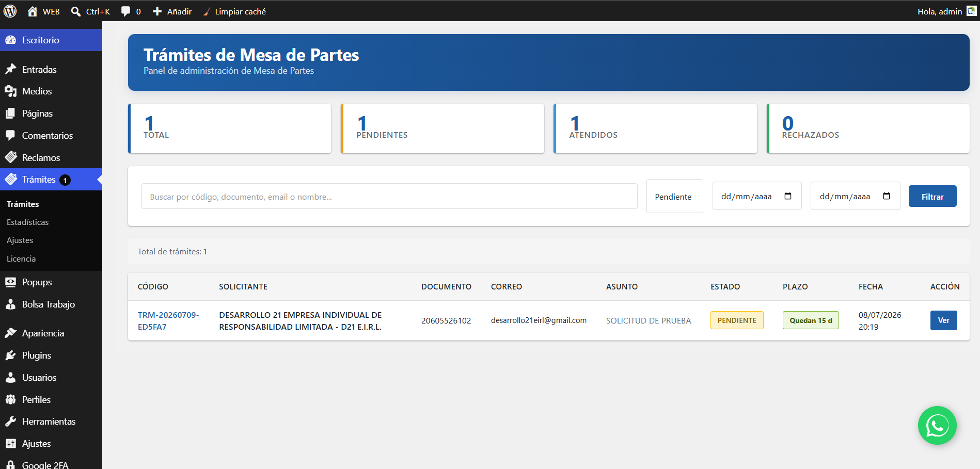This screenshot has height=469, width=980.
Task: Click the email desarrollo21eirl@gmail.com
Action: 539,320
